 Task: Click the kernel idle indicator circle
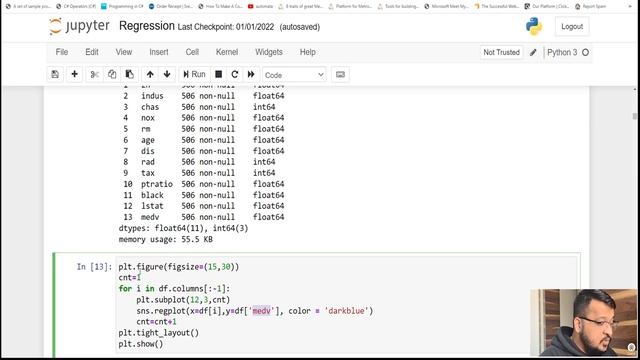[x=585, y=52]
